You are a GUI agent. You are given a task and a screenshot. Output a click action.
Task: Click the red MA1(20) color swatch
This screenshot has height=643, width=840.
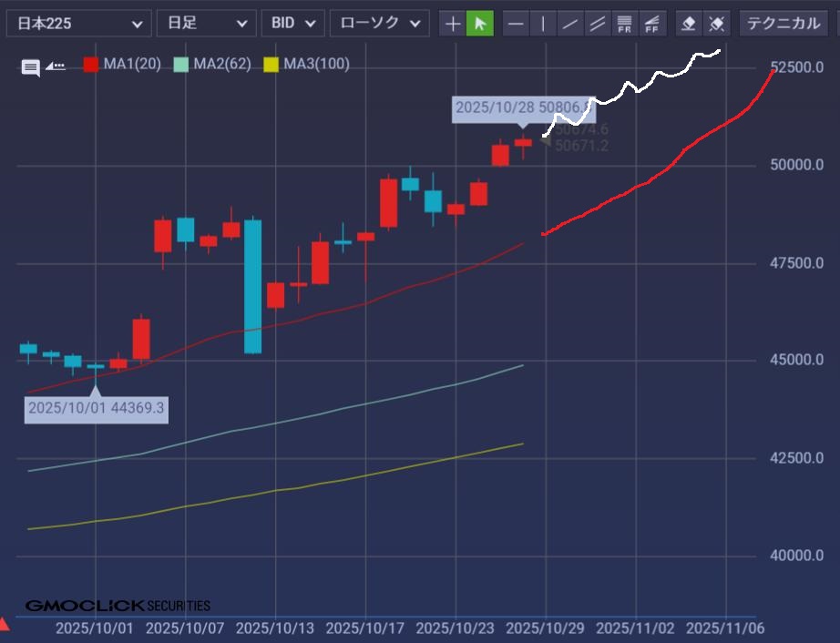coord(91,65)
